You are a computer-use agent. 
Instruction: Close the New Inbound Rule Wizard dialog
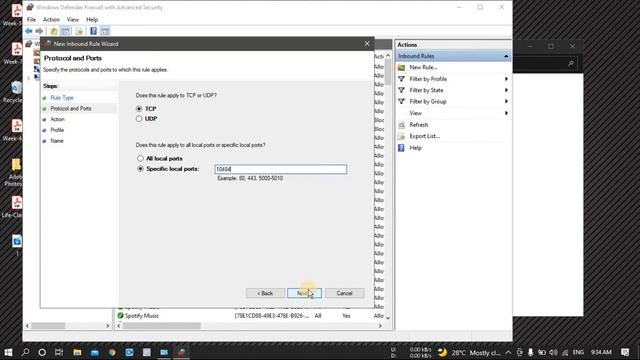tap(367, 43)
